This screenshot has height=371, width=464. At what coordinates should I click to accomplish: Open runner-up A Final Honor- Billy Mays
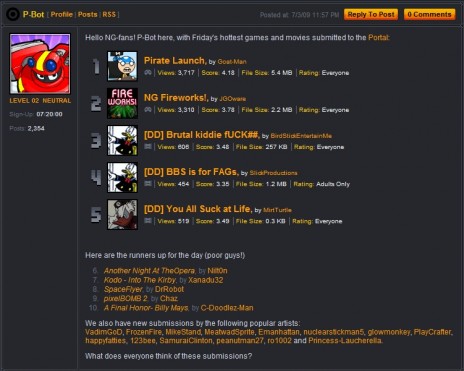point(146,308)
